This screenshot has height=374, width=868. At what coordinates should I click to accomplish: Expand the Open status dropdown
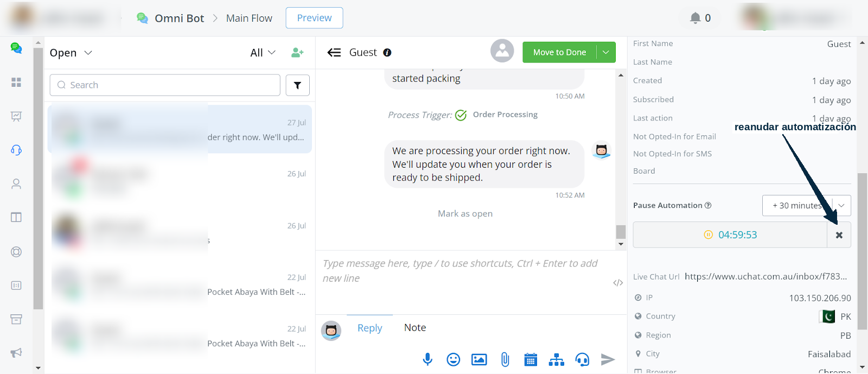coord(71,53)
